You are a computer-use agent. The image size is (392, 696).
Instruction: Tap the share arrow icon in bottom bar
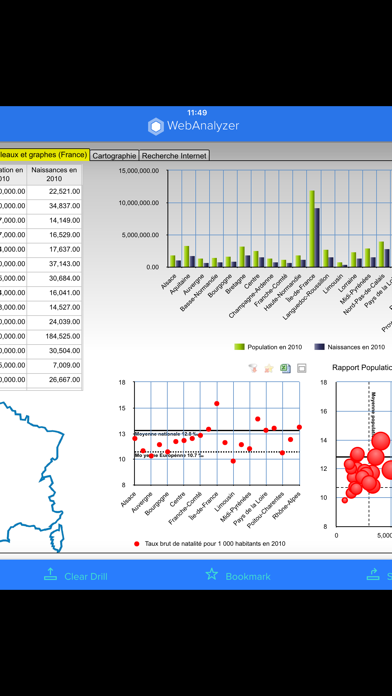coord(373,574)
